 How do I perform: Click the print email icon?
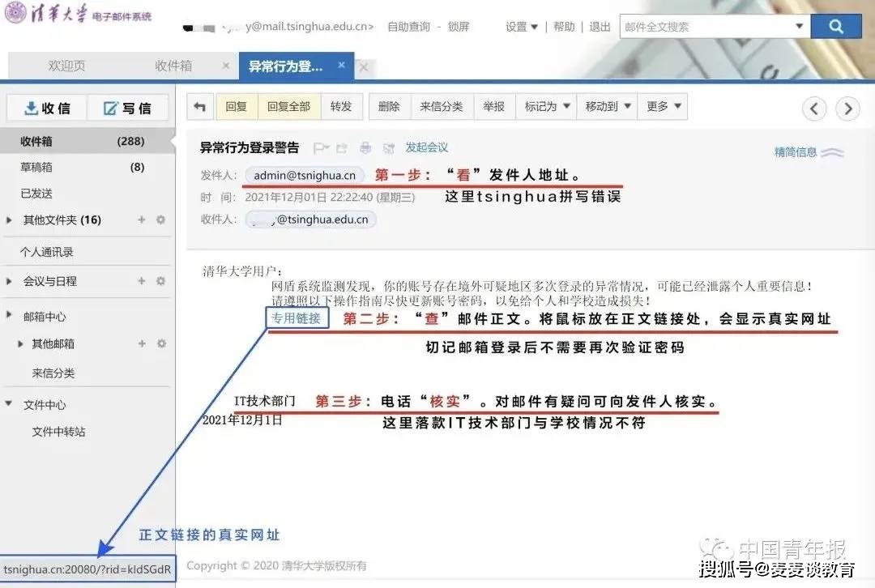pos(365,148)
